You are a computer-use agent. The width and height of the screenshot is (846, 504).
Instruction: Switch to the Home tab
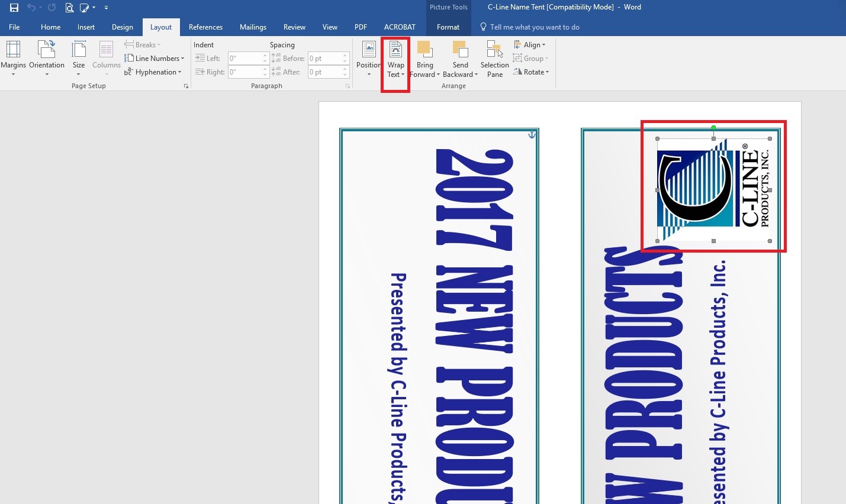[50, 27]
